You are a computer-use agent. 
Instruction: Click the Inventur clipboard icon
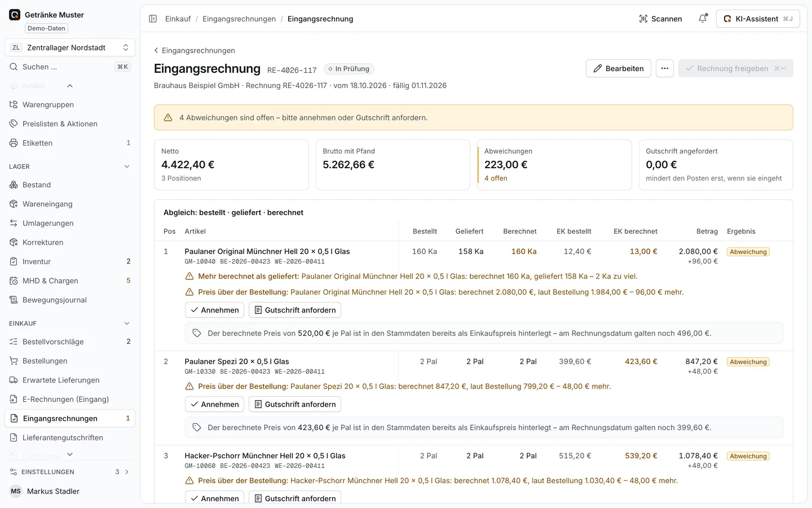pos(14,261)
